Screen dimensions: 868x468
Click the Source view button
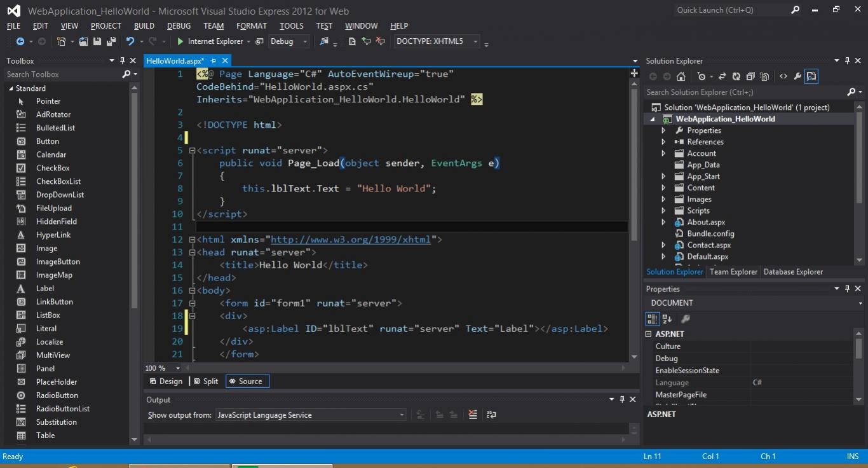(x=247, y=381)
